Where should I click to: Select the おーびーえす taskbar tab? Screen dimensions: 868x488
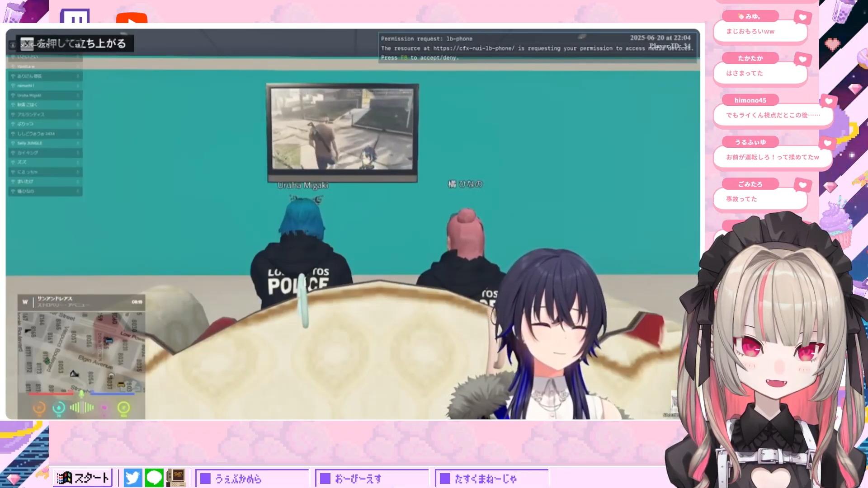pyautogui.click(x=372, y=479)
